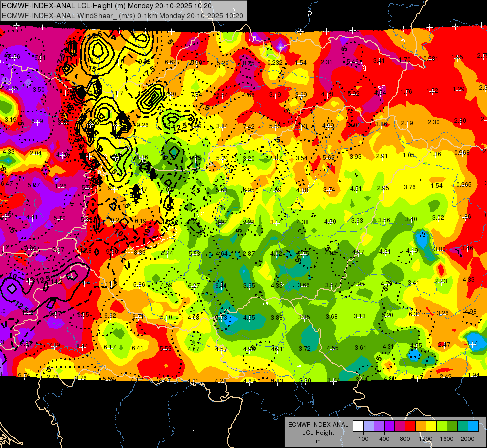Click the legend label '1200'
Viewport: 487px width, 448px height.
(425, 439)
